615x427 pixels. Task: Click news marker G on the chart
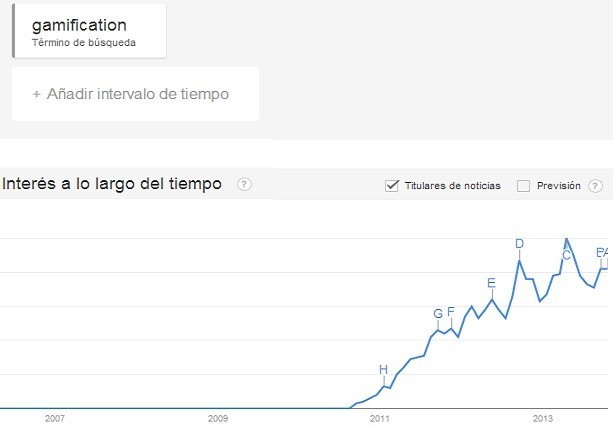coord(438,314)
